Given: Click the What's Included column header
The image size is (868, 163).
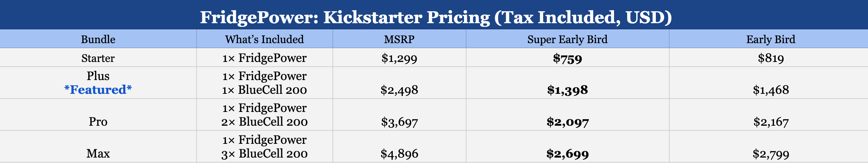Looking at the screenshot, I should (265, 39).
